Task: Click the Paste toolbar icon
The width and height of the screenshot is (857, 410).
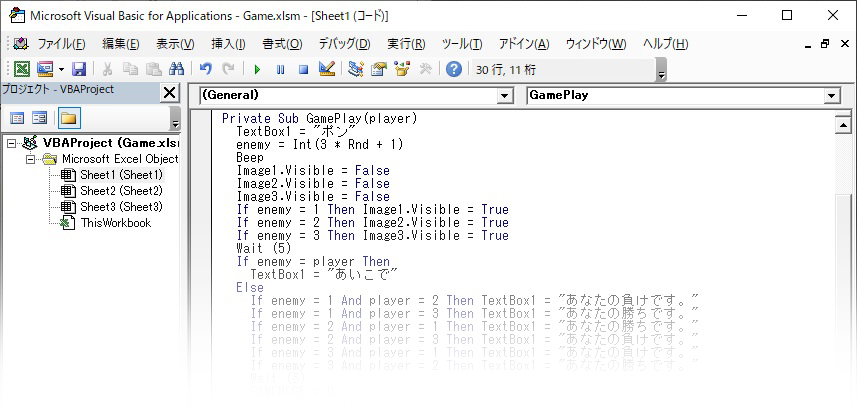Action: [154, 69]
